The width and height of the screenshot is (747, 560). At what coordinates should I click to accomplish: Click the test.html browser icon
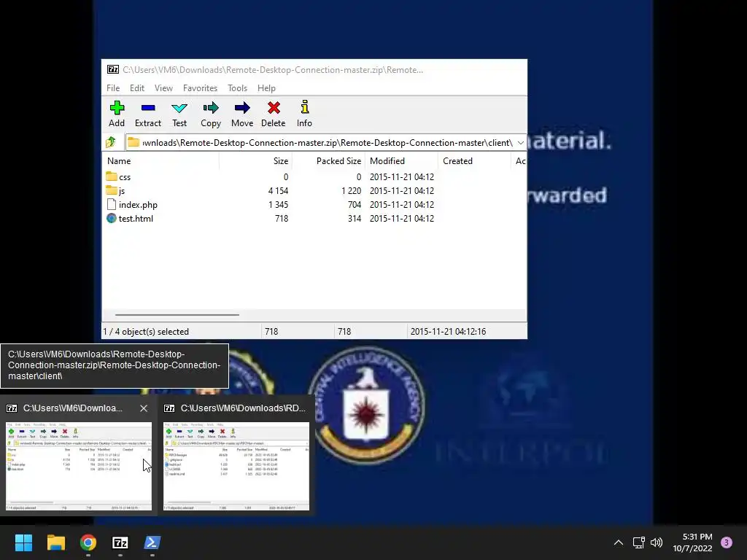tap(112, 219)
